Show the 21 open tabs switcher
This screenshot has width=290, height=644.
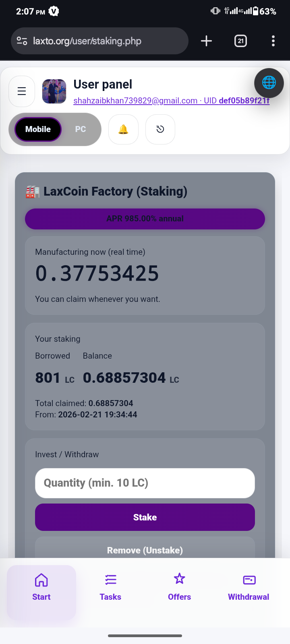pyautogui.click(x=240, y=41)
